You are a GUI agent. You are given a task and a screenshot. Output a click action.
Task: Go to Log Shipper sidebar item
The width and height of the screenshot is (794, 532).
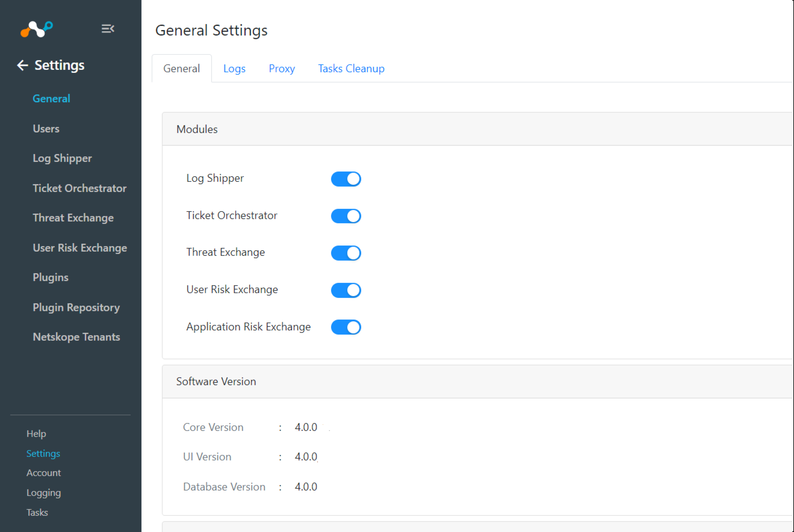(62, 158)
